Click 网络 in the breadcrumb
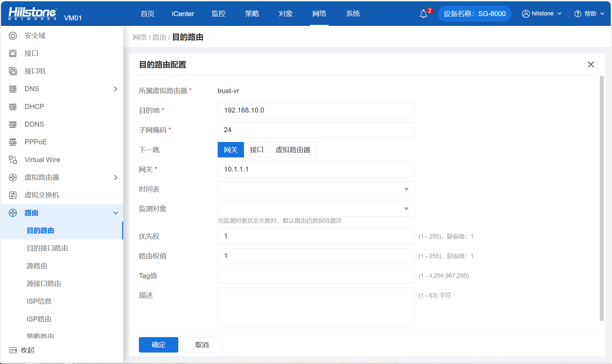 (140, 37)
